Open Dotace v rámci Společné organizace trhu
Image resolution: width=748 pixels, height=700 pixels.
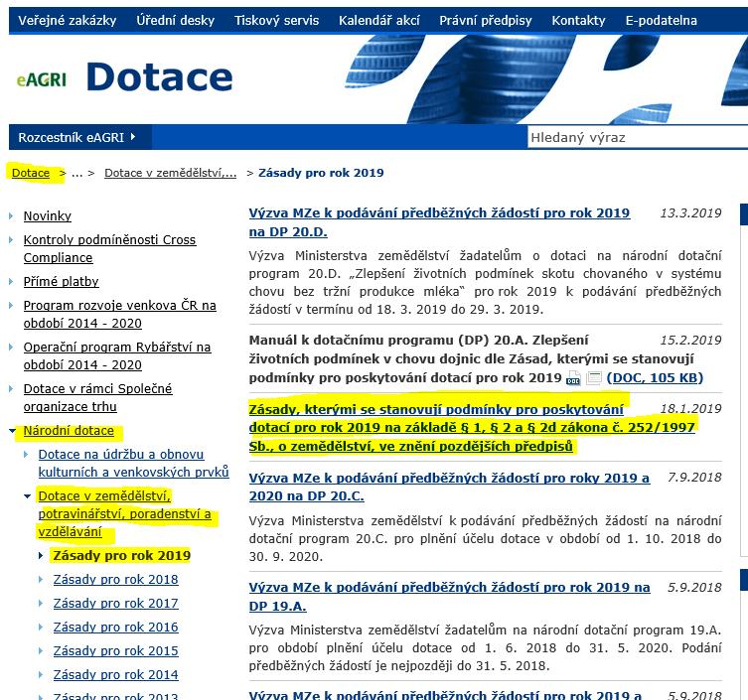pos(97,398)
